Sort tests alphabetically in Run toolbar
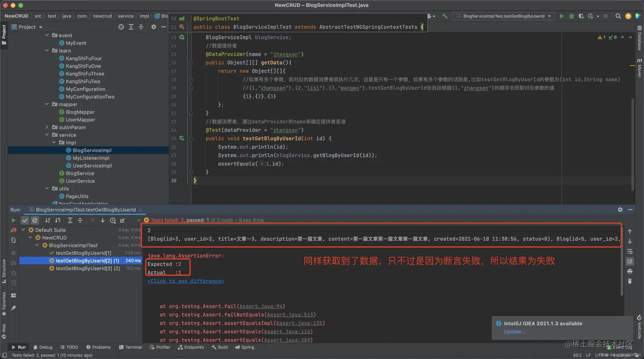 click(x=47, y=220)
